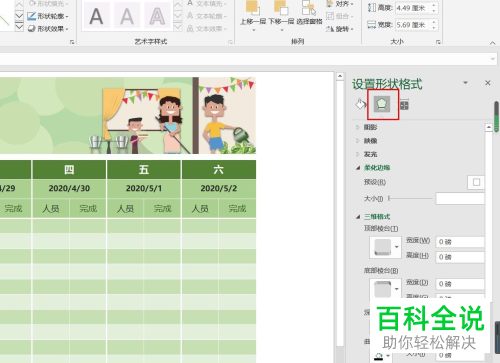Apply the first solid black WordArt style
The image size is (500, 363).
pyautogui.click(x=96, y=16)
